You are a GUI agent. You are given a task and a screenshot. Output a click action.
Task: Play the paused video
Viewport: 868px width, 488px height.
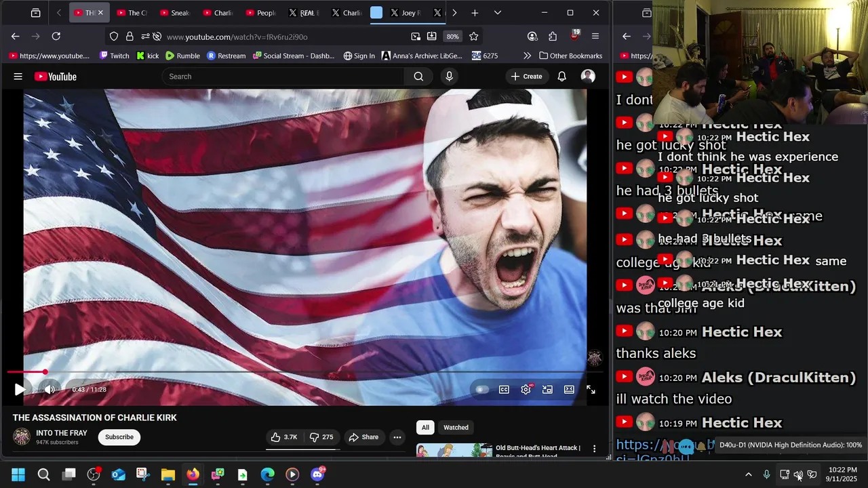pyautogui.click(x=20, y=390)
